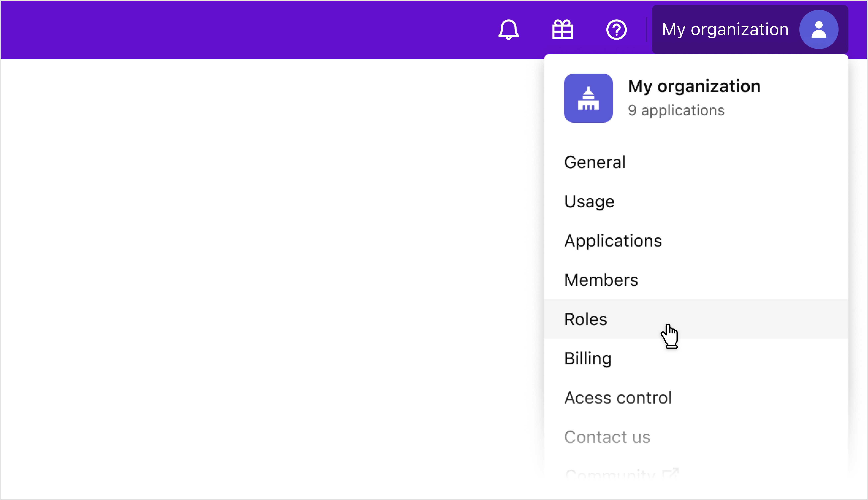Viewport: 868px width, 500px height.
Task: Open the notifications bell icon
Action: coord(508,29)
